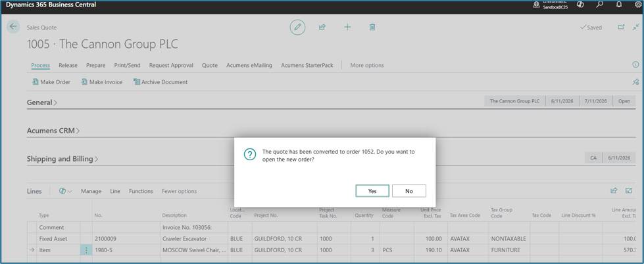Screen dimensions: 644x264
Task: Click the Fixed Asset type cell
Action: click(58, 238)
